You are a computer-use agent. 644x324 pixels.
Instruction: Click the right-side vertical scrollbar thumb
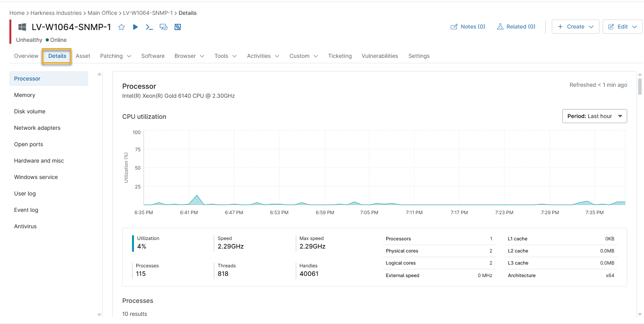(640, 86)
